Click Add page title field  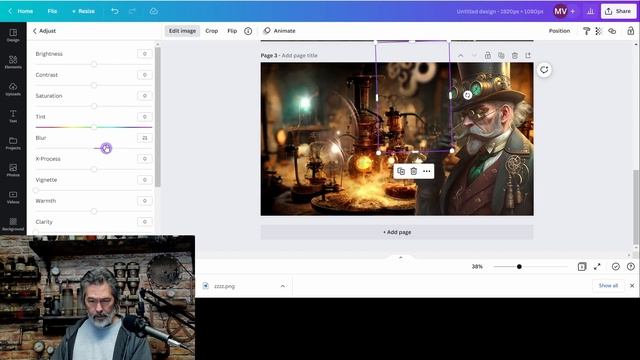click(x=300, y=56)
